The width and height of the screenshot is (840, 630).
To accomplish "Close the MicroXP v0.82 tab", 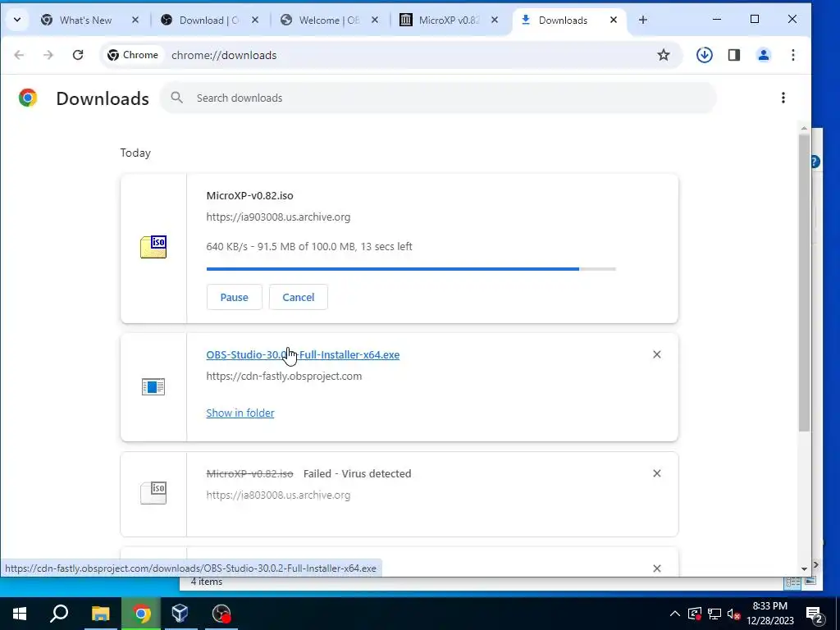I will pos(495,20).
